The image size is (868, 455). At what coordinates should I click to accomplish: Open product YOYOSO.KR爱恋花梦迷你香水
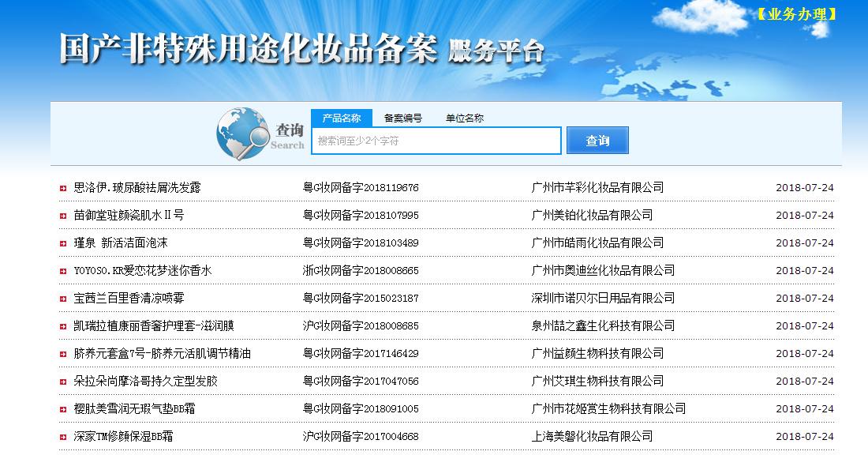coord(143,270)
